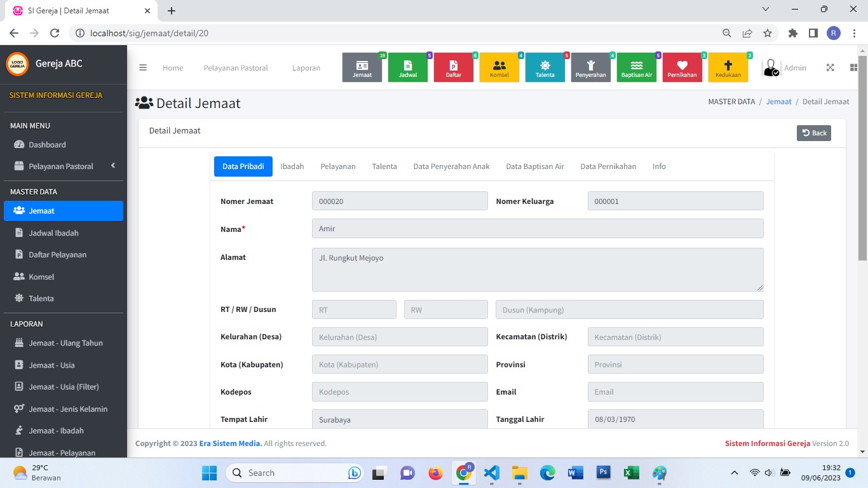Switch to the Ibadah tab
868x488 pixels.
(x=292, y=166)
